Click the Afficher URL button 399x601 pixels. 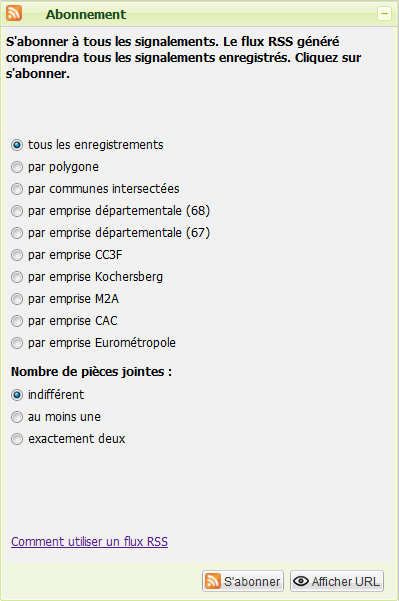click(337, 581)
